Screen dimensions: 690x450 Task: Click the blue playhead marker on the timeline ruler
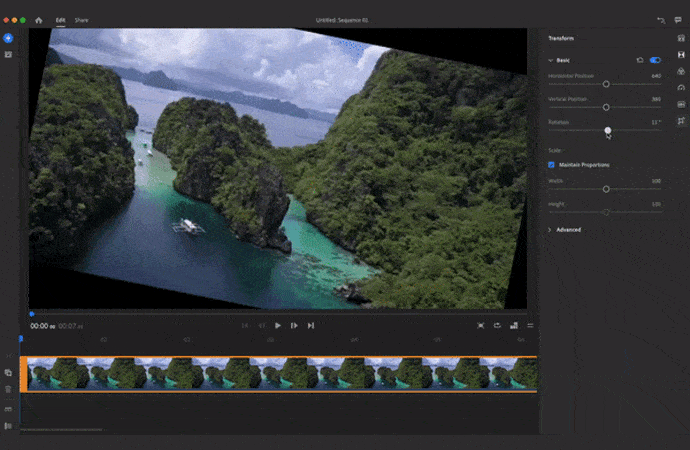[x=21, y=338]
